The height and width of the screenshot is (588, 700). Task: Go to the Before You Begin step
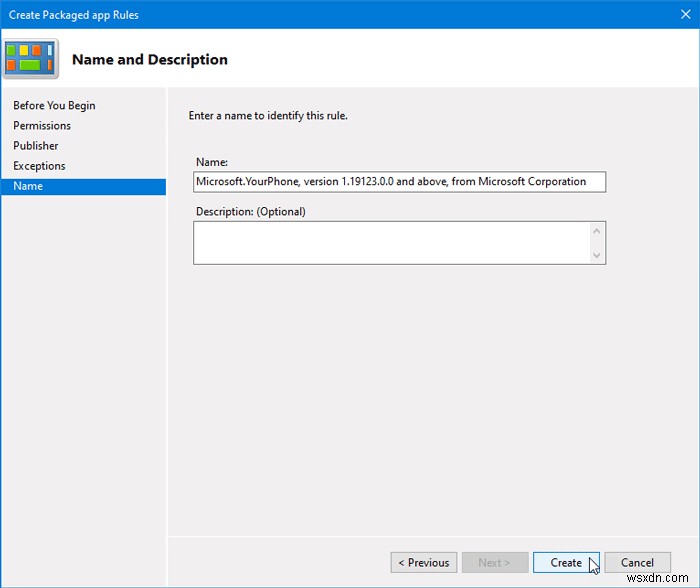(x=54, y=106)
